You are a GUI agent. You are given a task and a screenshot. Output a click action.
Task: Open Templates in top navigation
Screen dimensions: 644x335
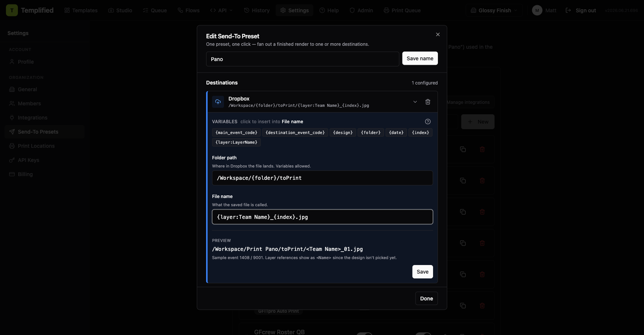point(81,10)
